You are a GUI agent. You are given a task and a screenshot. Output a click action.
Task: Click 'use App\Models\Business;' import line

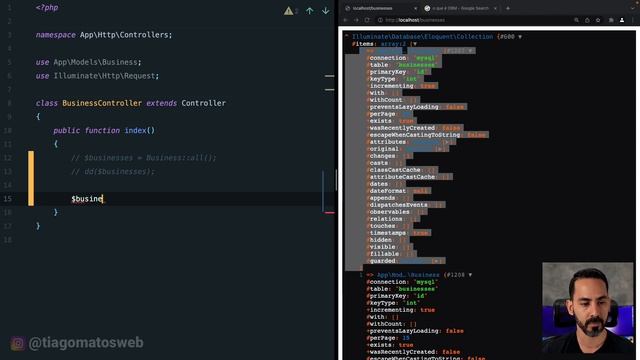[x=89, y=62]
